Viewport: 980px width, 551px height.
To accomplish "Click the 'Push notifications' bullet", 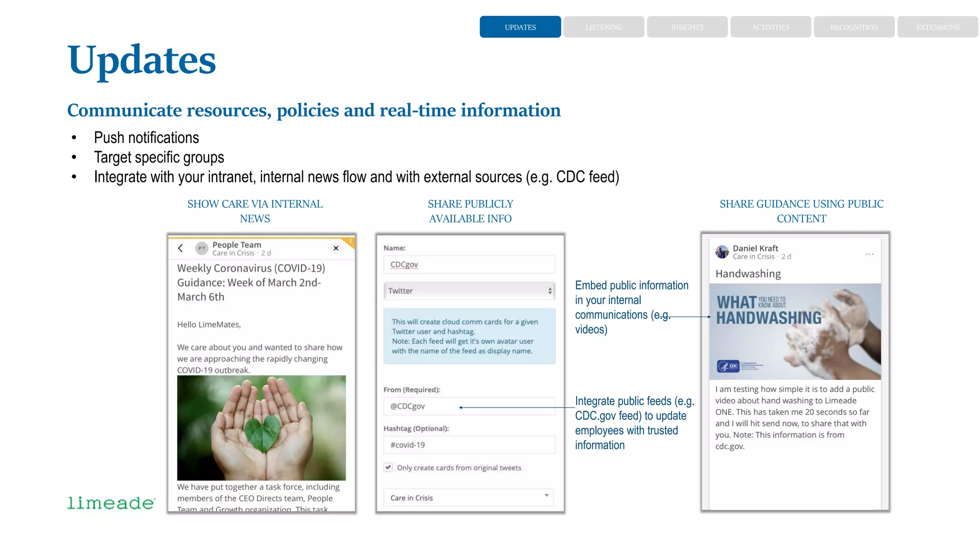I will point(146,138).
